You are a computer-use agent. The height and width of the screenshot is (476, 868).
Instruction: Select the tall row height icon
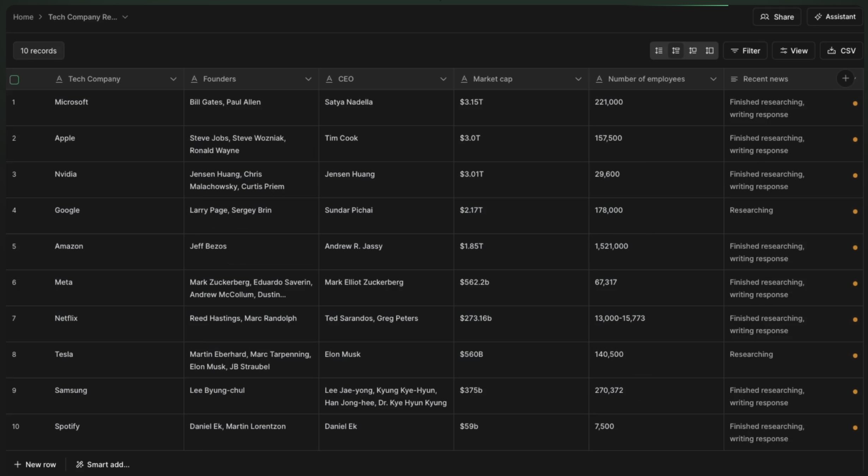(x=693, y=51)
